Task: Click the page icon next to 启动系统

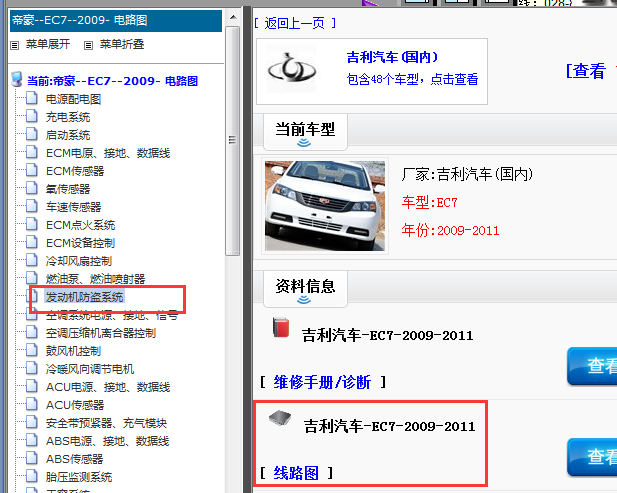Action: point(32,134)
